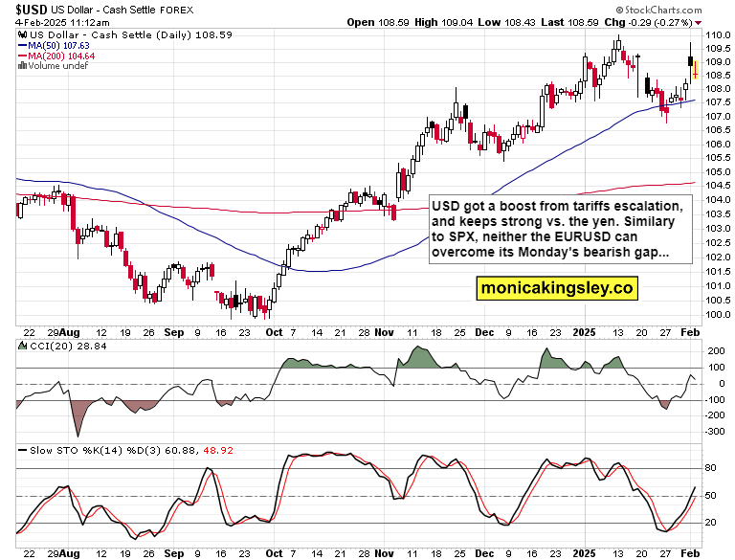This screenshot has height=560, width=735.
Task: Click the 'Low 108.43' value
Action: tap(506, 22)
